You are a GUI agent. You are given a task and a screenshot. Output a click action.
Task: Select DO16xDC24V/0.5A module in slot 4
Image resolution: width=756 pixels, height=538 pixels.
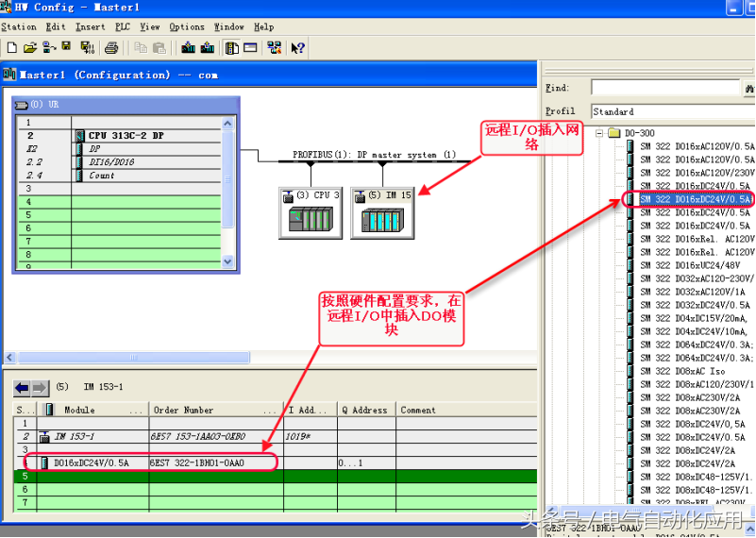coord(92,463)
